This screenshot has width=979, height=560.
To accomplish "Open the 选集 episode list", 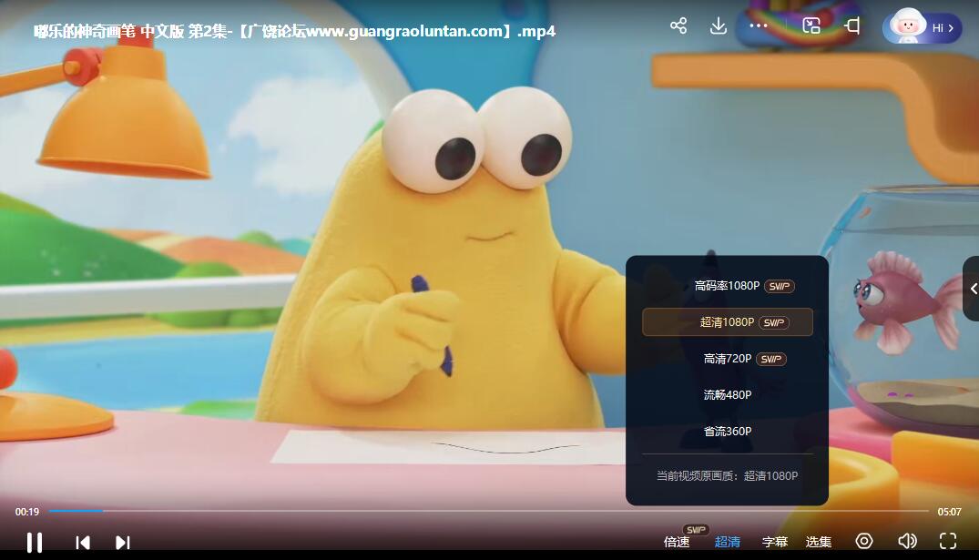I will click(819, 542).
